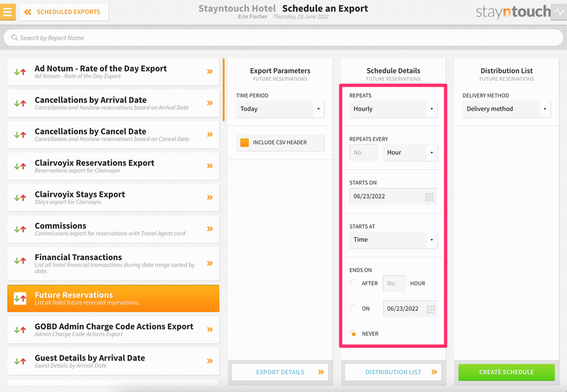Click chevron on GOBD Admin Charge Code row

pos(210,329)
